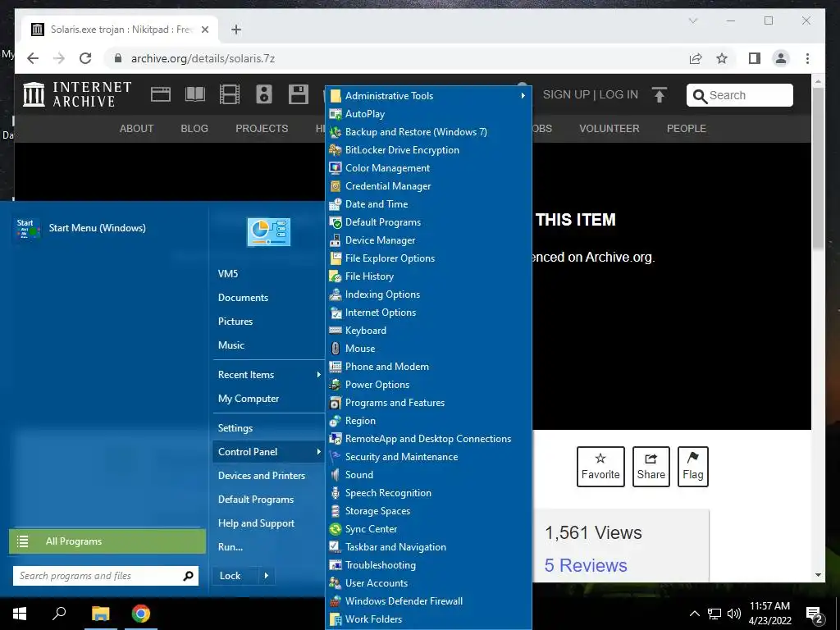Open RemoteApp and Desktop Connections

429,439
